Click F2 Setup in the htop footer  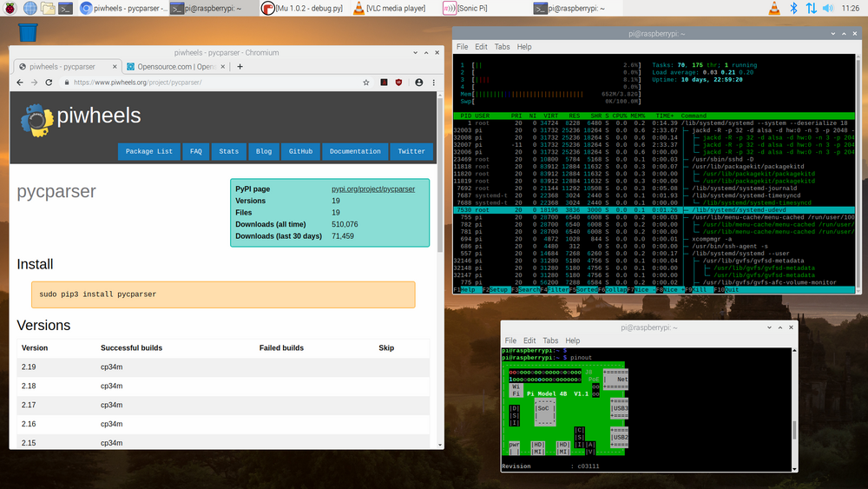(x=495, y=289)
